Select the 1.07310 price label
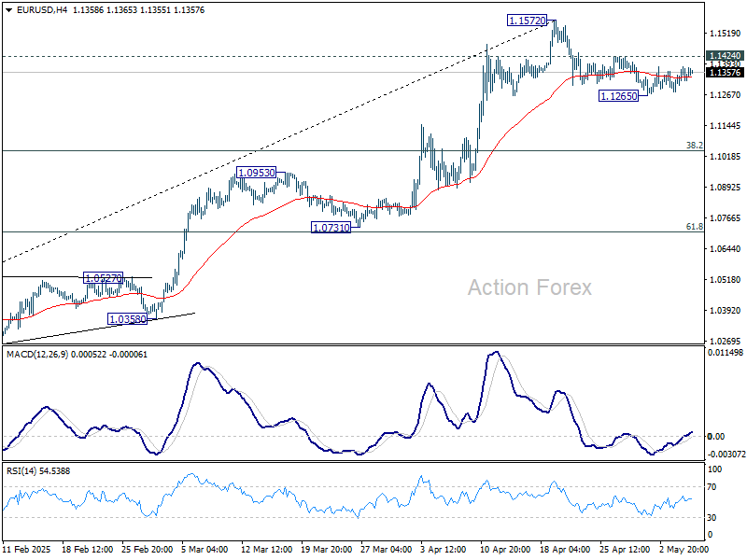Viewport: 747px width, 560px height. pyautogui.click(x=331, y=228)
